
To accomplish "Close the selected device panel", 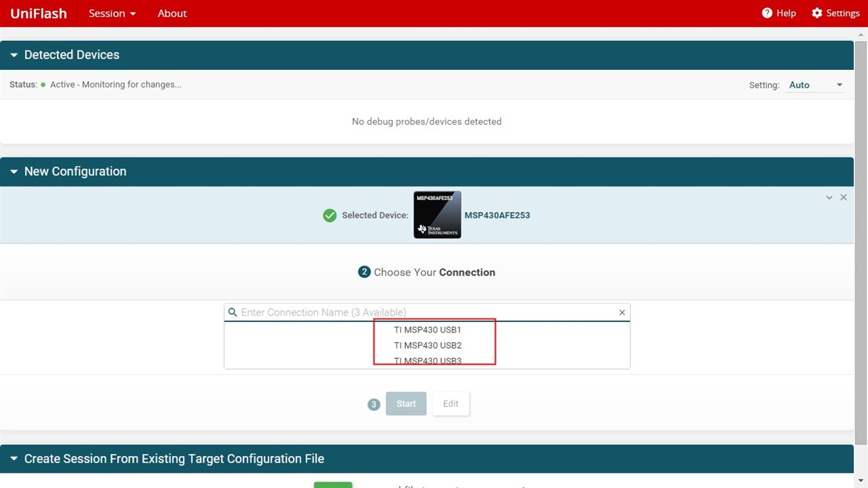I will point(843,198).
